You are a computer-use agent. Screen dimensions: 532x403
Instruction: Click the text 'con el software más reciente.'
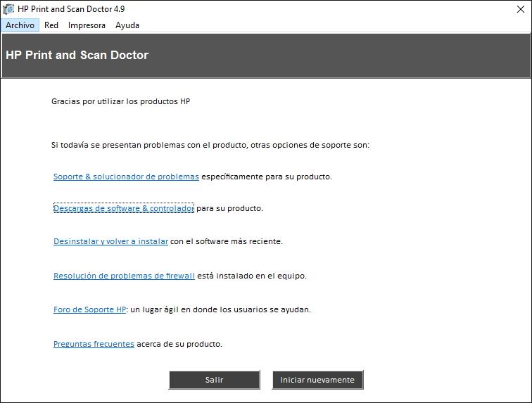(227, 241)
